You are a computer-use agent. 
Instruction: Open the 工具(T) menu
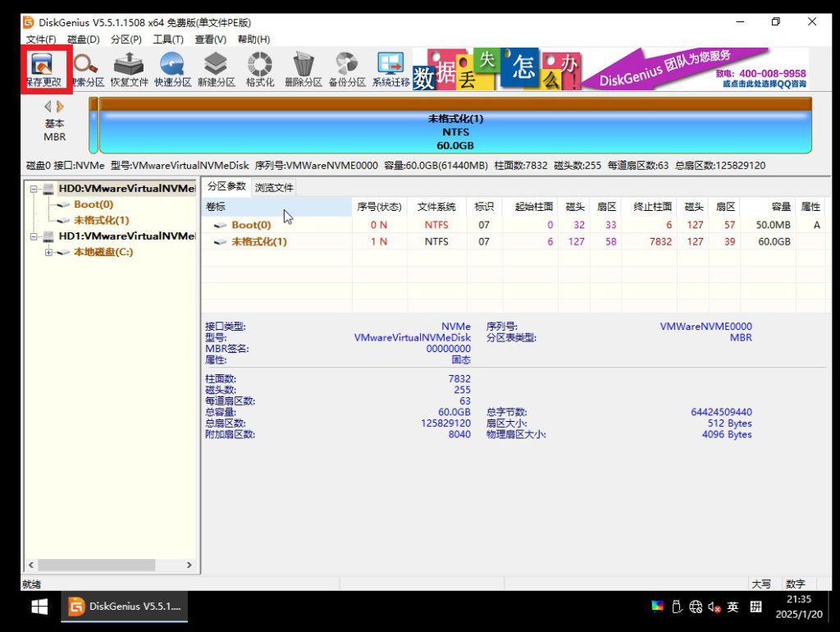(x=168, y=39)
